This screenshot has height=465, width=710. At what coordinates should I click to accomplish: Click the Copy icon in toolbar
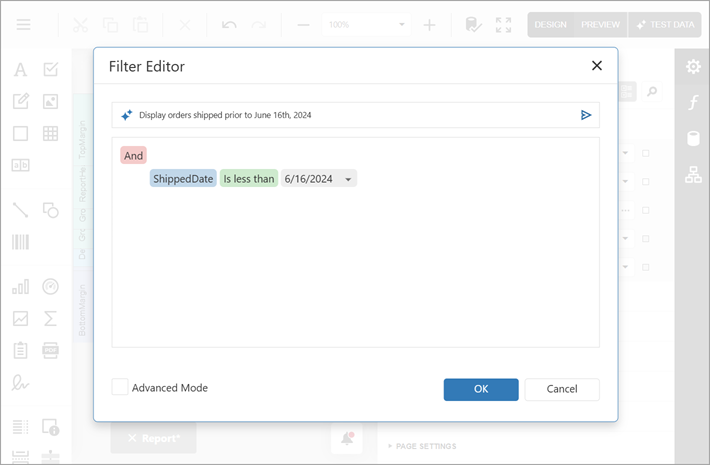[110, 24]
